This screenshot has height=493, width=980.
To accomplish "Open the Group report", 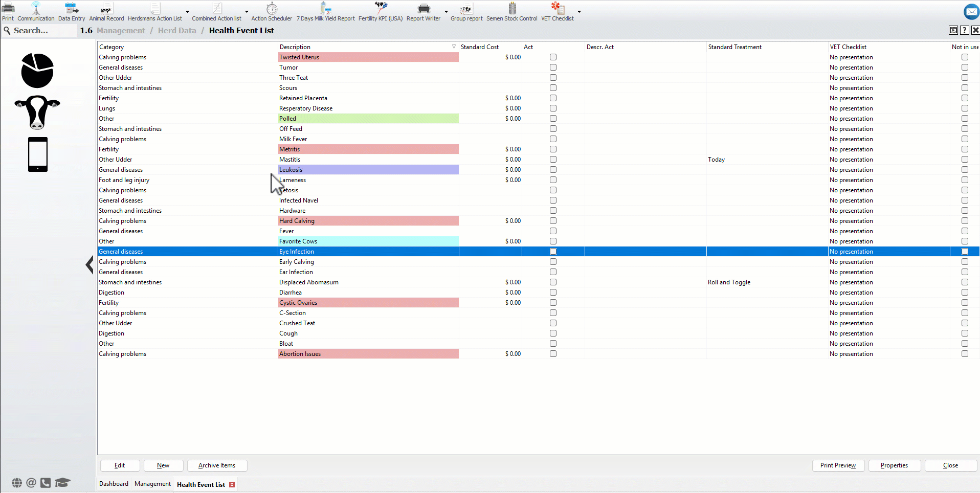I will point(466,11).
